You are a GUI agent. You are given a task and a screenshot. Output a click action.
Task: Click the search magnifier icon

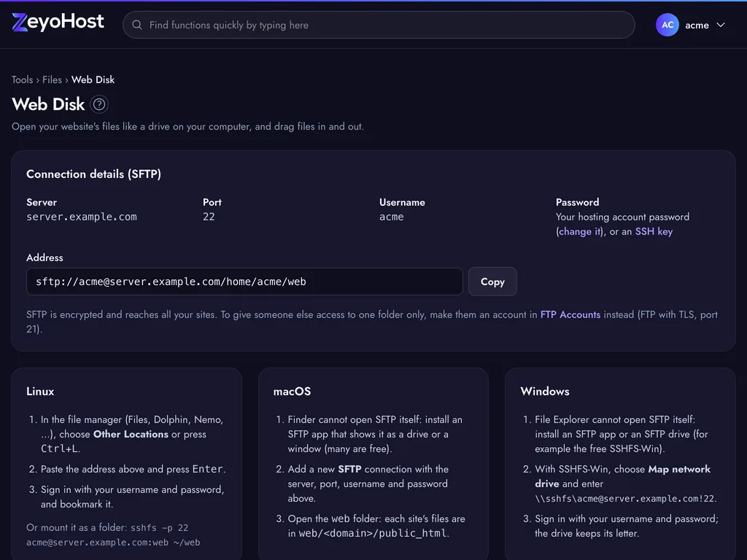136,25
